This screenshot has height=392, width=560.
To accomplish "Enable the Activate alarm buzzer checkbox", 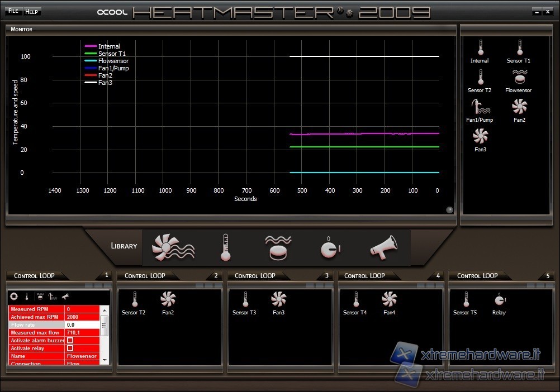I will coord(70,340).
